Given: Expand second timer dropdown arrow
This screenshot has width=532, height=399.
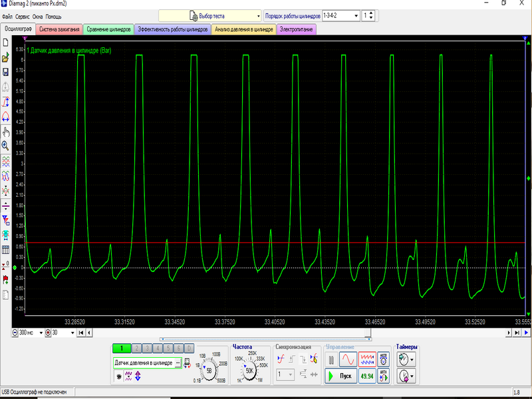Looking at the screenshot, I should point(412,376).
